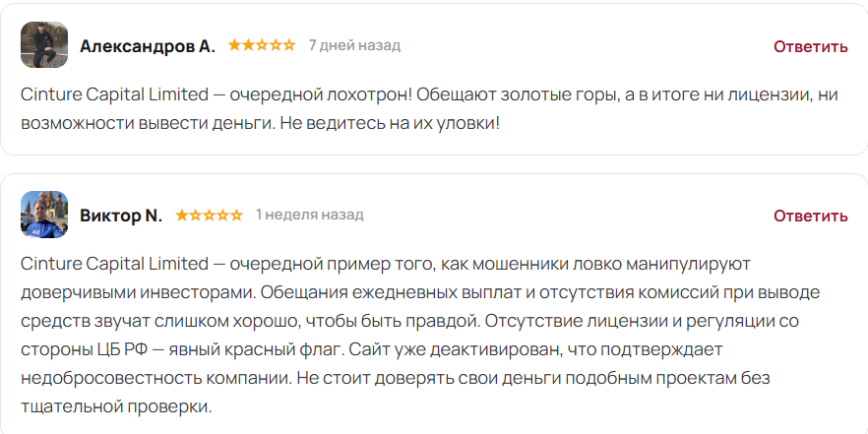Click the second star in Виктор N.'s rating
The width and height of the screenshot is (868, 434).
196,215
